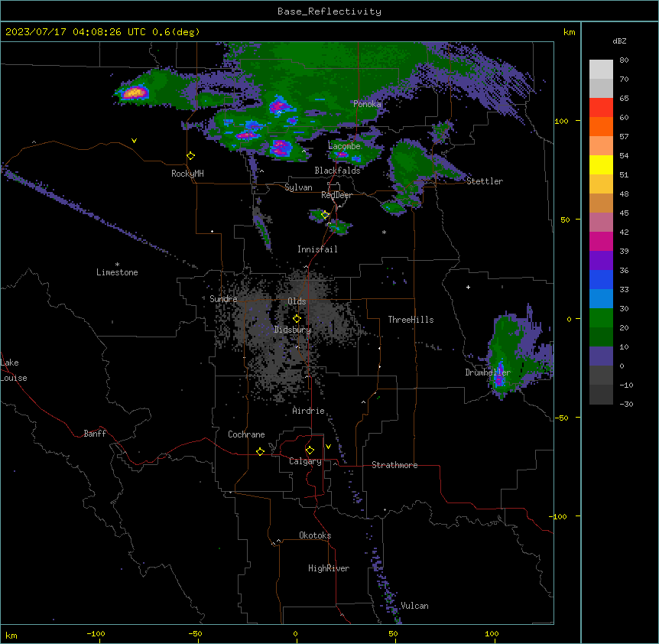Click the asterisk marker above Limestone
This screenshot has height=644, width=659.
point(117,265)
